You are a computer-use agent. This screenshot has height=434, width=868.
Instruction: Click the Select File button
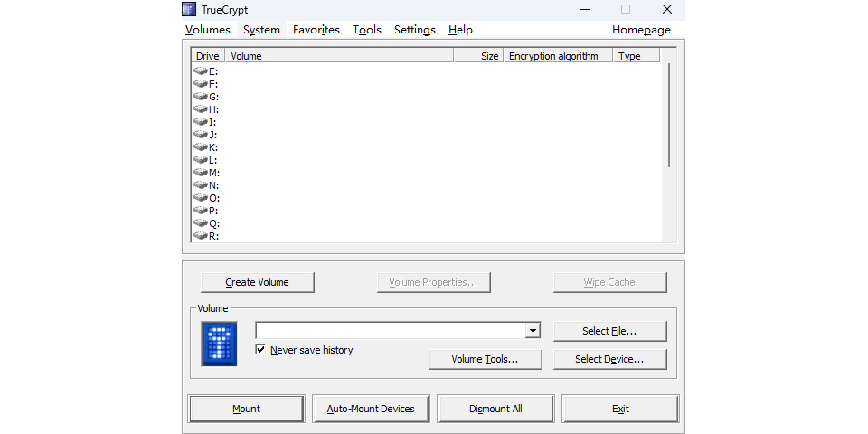pos(609,331)
